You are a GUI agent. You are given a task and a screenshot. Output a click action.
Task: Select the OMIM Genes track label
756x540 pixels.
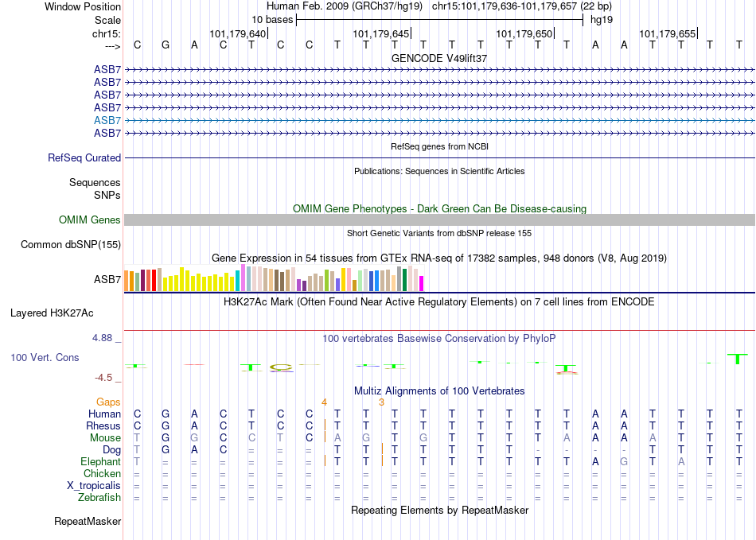(90, 220)
